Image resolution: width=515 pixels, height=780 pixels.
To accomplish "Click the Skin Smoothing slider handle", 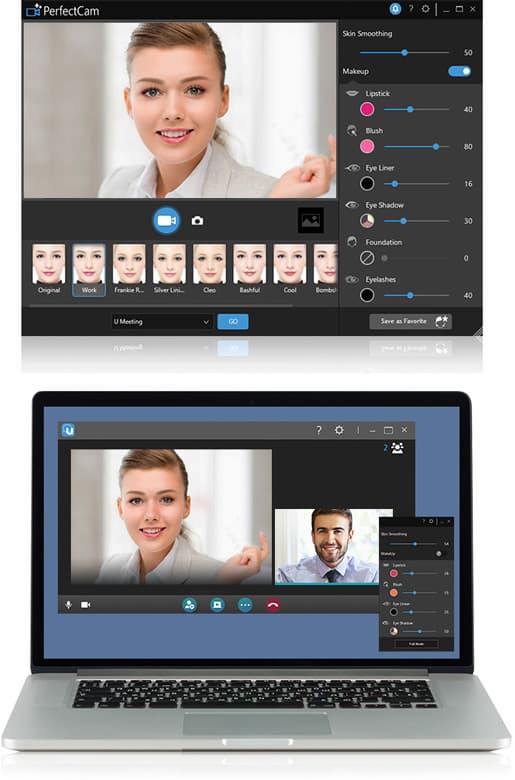I will (405, 52).
